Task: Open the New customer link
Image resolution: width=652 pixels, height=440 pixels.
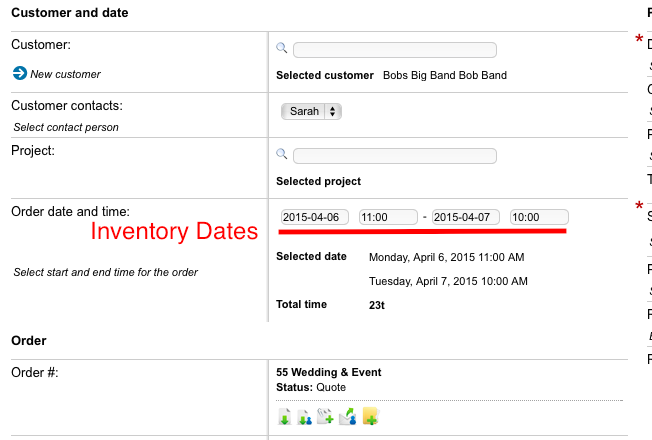Action: [65, 74]
